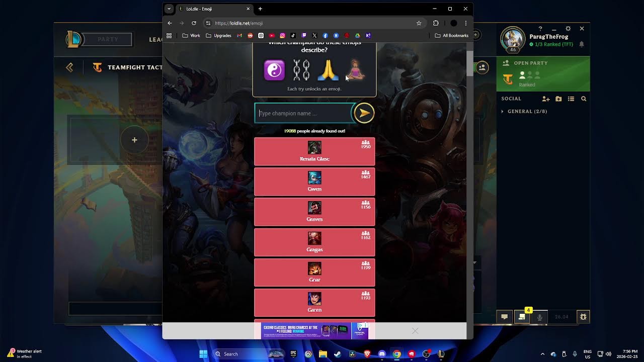The height and width of the screenshot is (362, 644).
Task: Open the Instagram bookmark
Action: click(282, 36)
